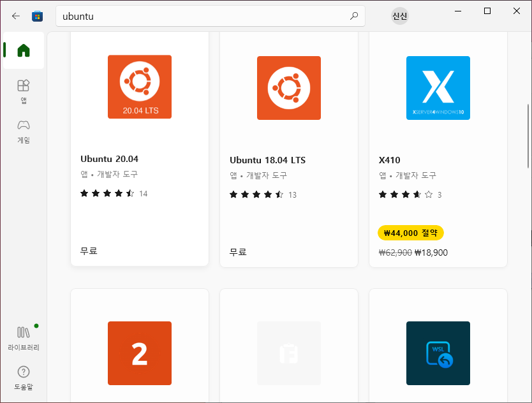The width and height of the screenshot is (532, 403).
Task: Open the faded clipboard placeholder app icon
Action: pyautogui.click(x=289, y=353)
